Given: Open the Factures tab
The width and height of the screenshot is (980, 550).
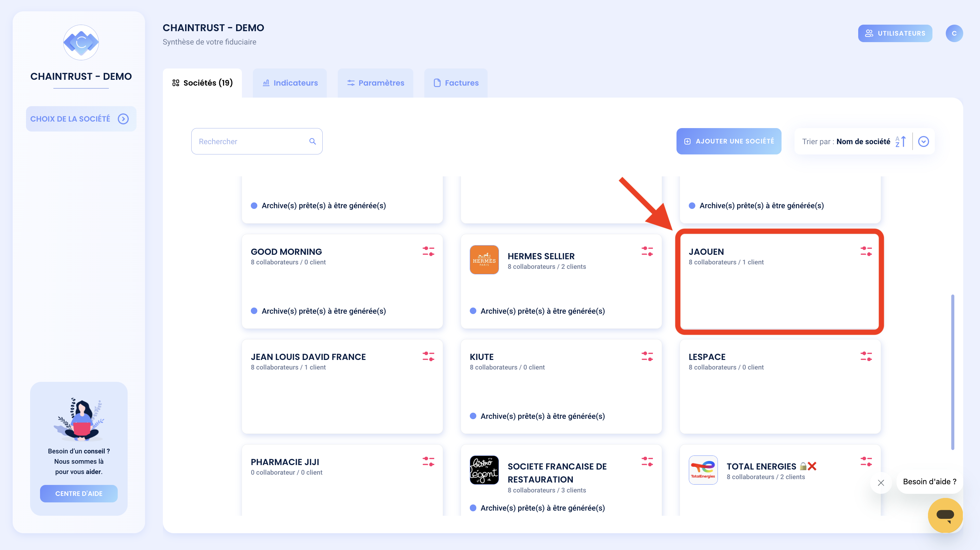Looking at the screenshot, I should coord(455,83).
